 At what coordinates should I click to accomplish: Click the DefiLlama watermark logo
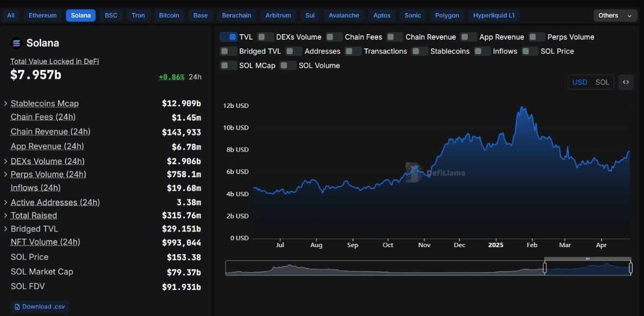[414, 171]
